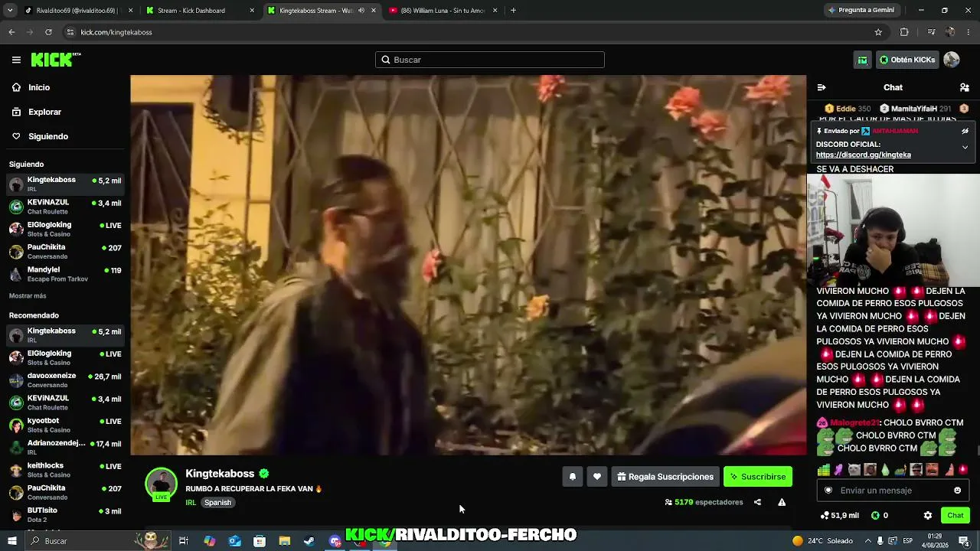
Task: Click the red flame emote in quick emotes
Action: click(x=963, y=470)
